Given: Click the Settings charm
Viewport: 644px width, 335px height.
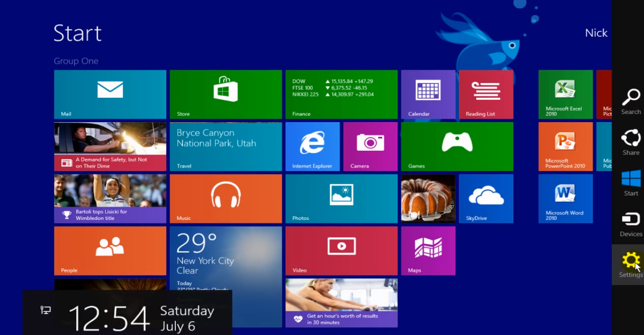Looking at the screenshot, I should click(631, 264).
